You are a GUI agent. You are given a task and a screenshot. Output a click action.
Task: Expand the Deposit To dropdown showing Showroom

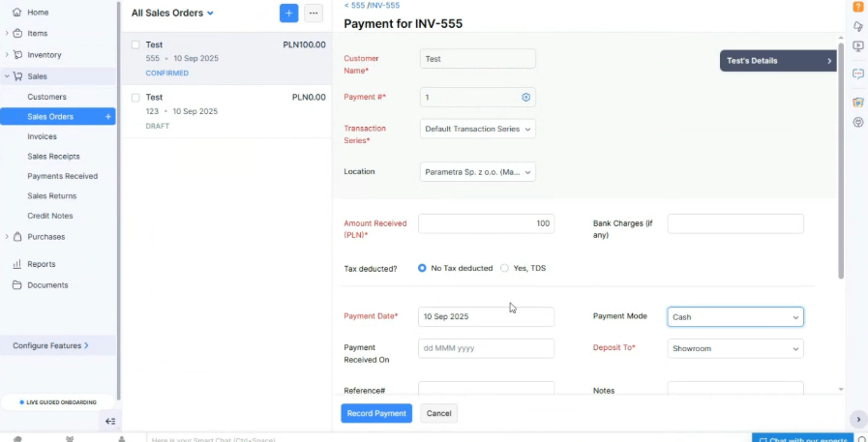[735, 348]
